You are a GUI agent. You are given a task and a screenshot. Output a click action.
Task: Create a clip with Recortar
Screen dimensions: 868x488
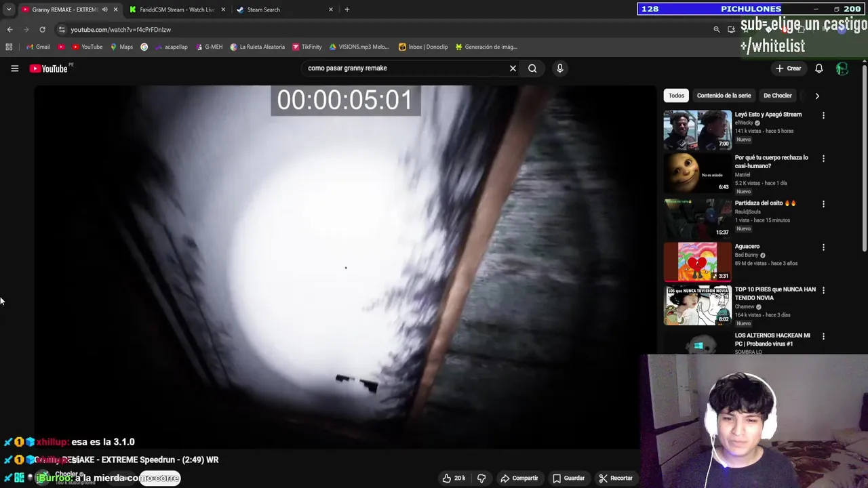pyautogui.click(x=616, y=478)
